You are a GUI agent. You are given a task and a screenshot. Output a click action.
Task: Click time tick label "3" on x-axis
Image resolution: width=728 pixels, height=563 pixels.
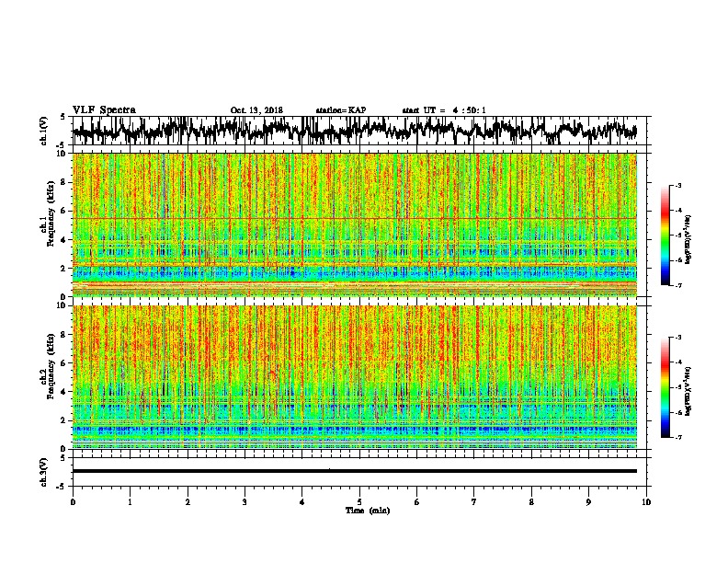(245, 502)
